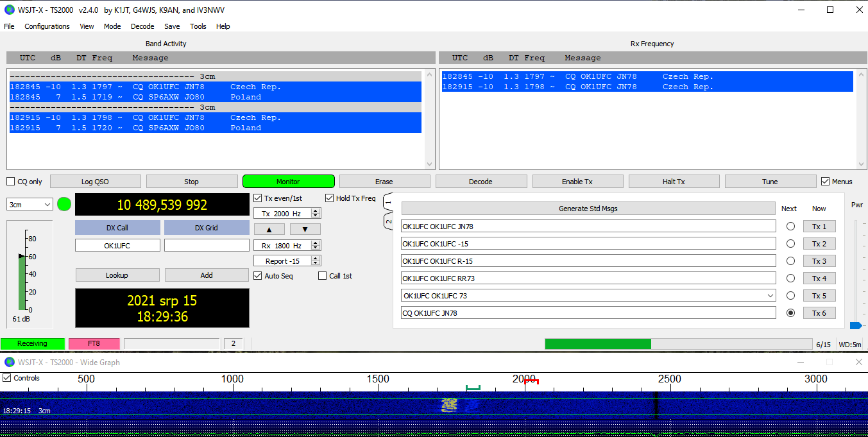Select message tab 1
The image size is (868, 437).
point(388,202)
